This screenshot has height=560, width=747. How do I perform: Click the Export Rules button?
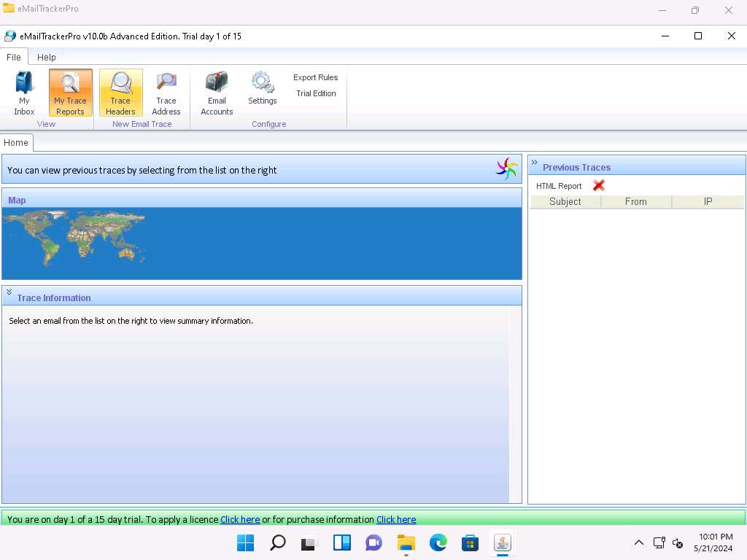315,77
